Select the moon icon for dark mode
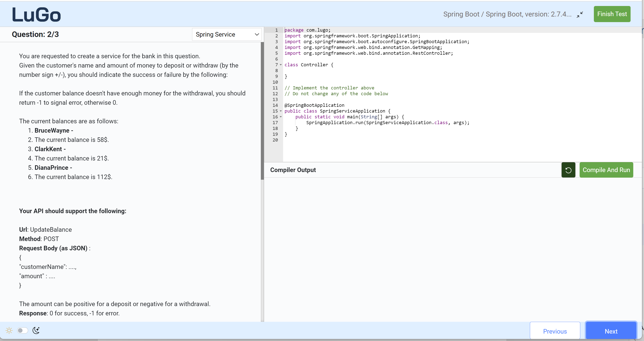 click(x=36, y=330)
